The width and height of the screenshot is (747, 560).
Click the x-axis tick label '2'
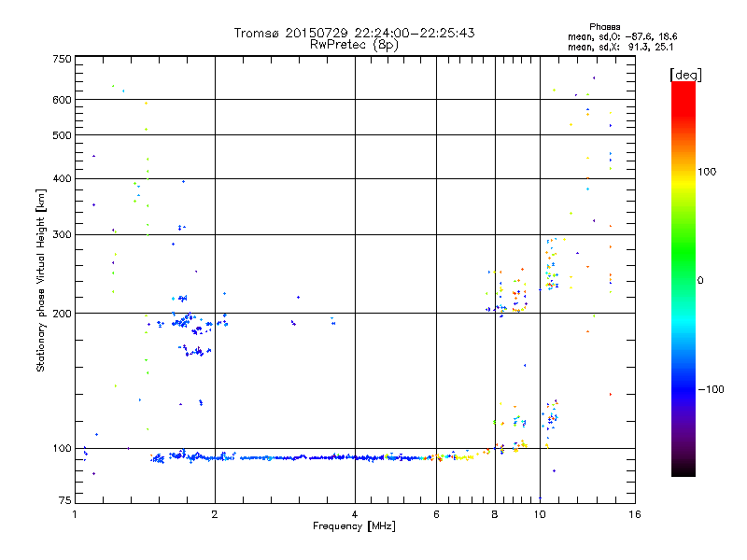click(x=215, y=514)
